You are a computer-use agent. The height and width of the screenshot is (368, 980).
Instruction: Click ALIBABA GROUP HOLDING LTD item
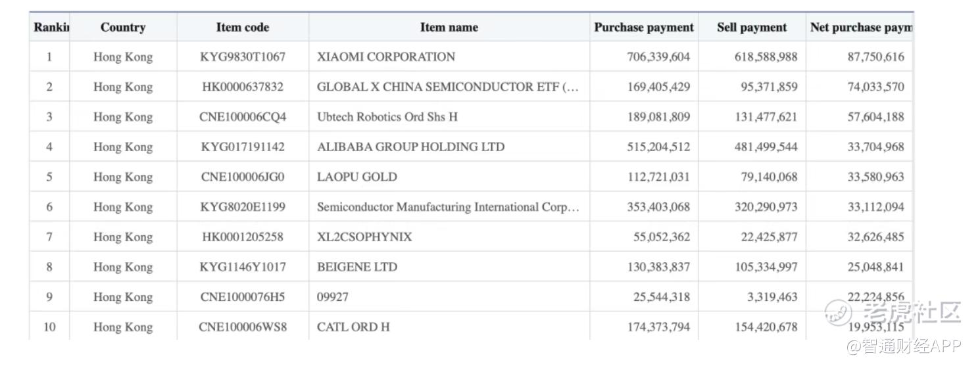pos(410,147)
